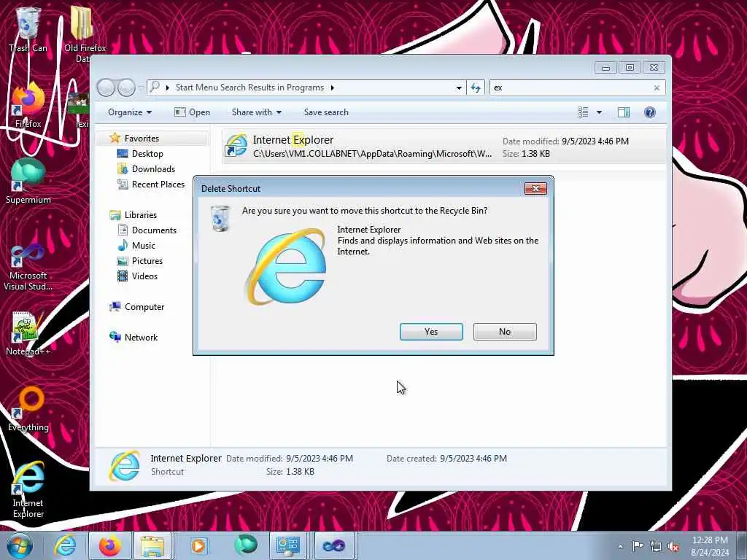The width and height of the screenshot is (747, 560).
Task: Click Save search in toolbar
Action: tap(326, 112)
